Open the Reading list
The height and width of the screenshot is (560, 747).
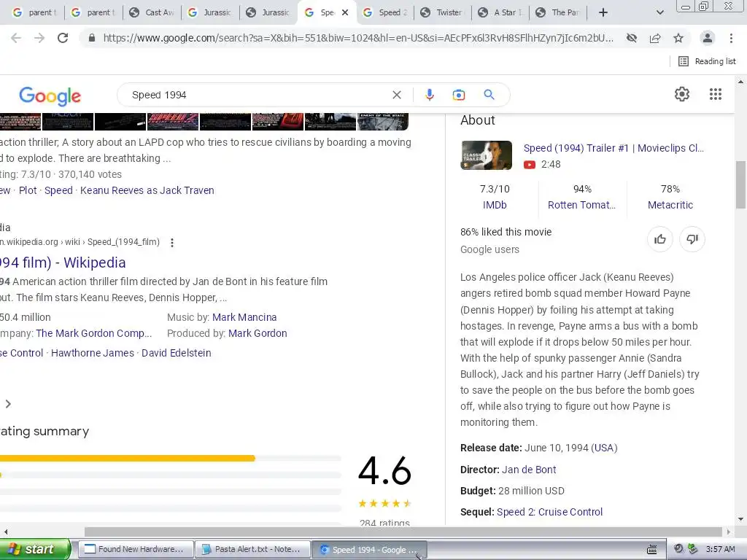707,61
